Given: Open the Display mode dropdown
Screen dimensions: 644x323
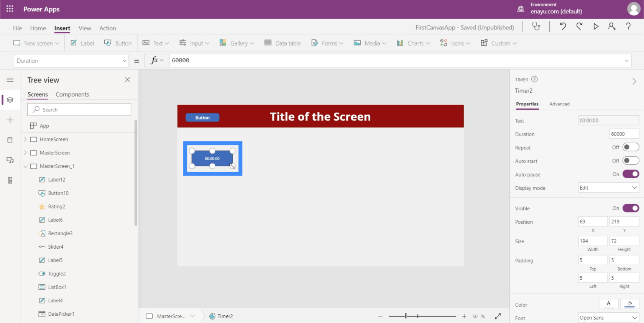Looking at the screenshot, I should (x=608, y=187).
